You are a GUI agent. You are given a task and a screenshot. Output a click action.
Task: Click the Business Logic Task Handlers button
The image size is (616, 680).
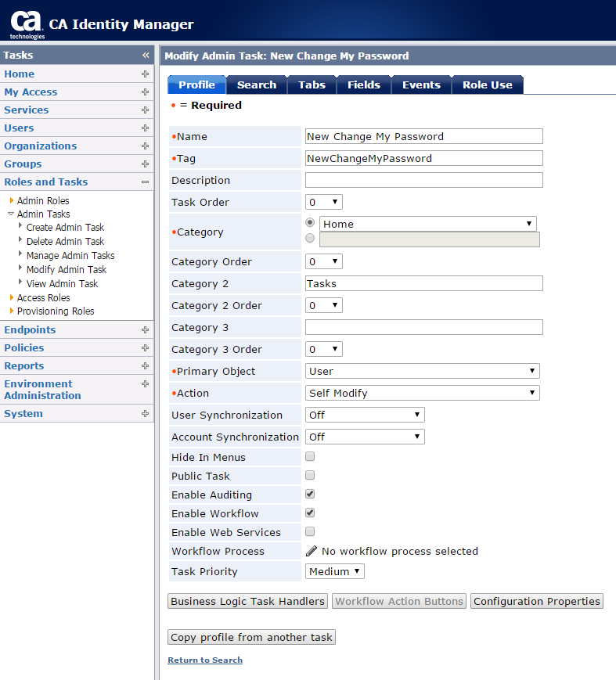(247, 601)
